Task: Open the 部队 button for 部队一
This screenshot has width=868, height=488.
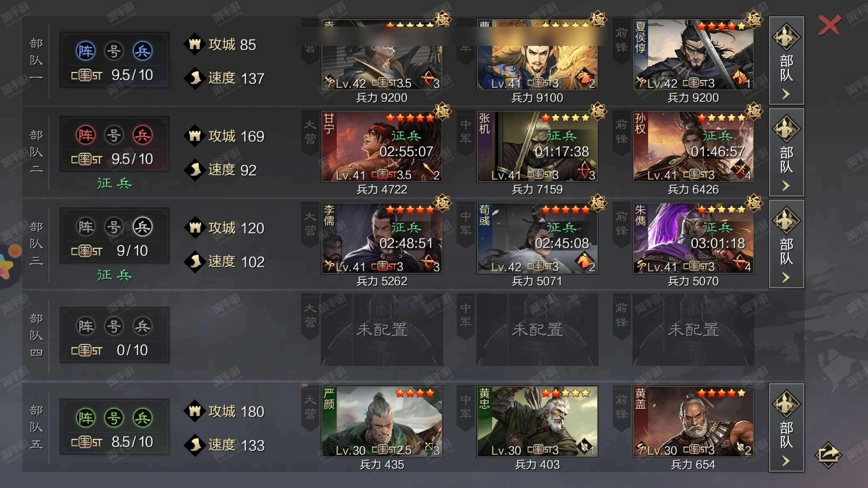Action: tap(786, 60)
